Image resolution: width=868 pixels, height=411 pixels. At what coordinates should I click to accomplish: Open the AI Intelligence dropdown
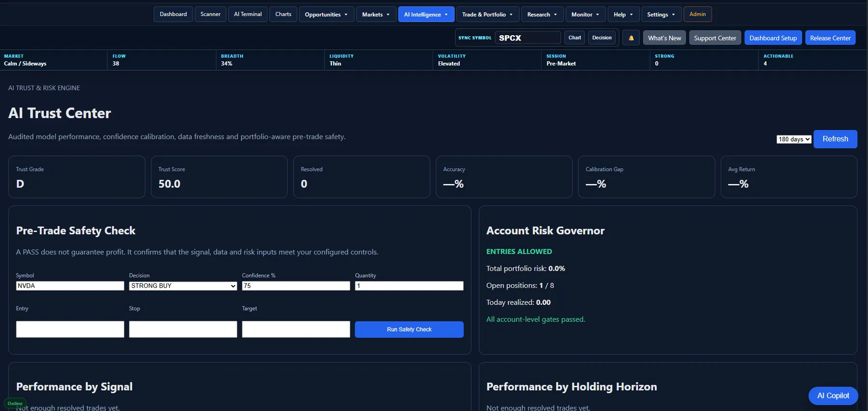426,14
